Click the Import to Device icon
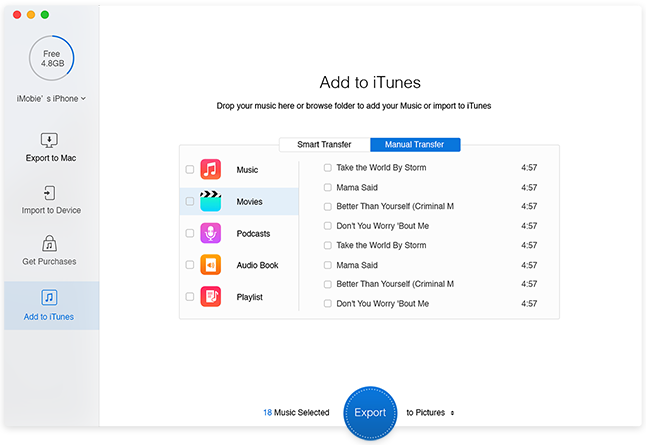 point(49,193)
